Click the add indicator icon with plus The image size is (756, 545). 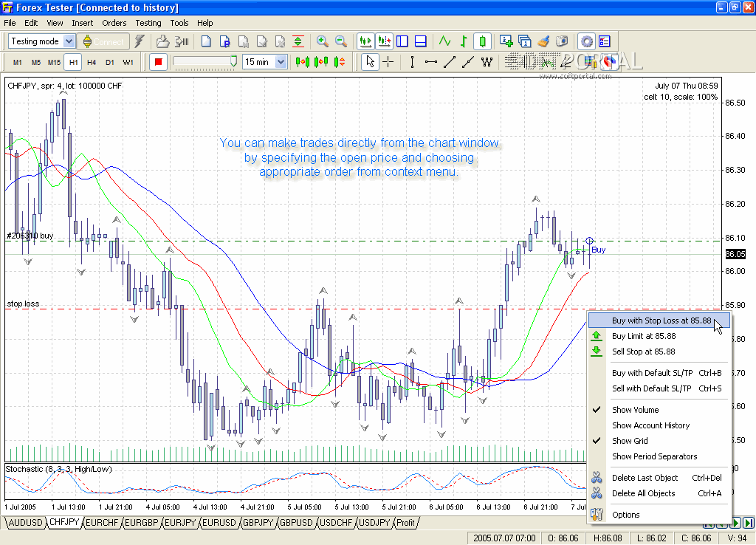[506, 41]
